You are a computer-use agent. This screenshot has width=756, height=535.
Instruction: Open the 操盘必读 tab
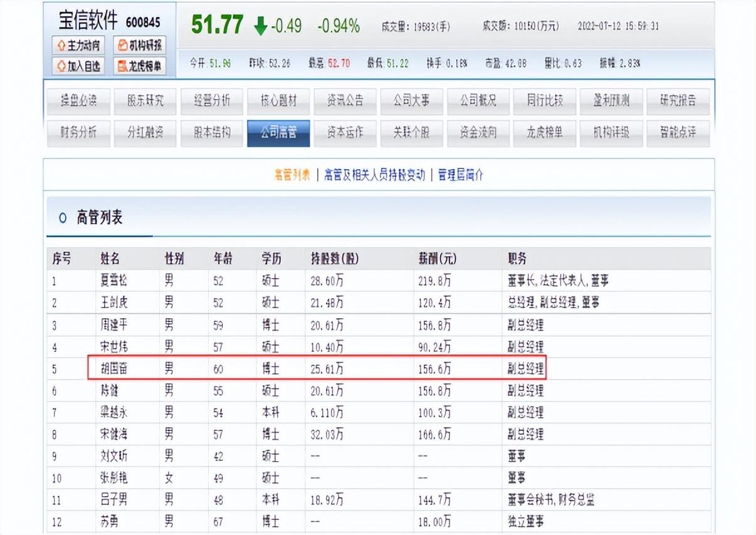point(79,101)
